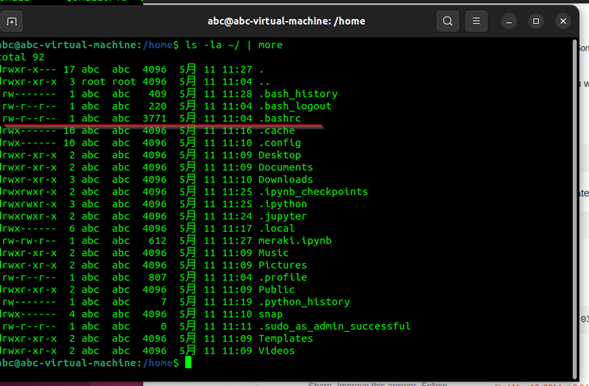This screenshot has width=589, height=386.
Task: Click the 11:19 timestamp of .python_history
Action: (237, 302)
